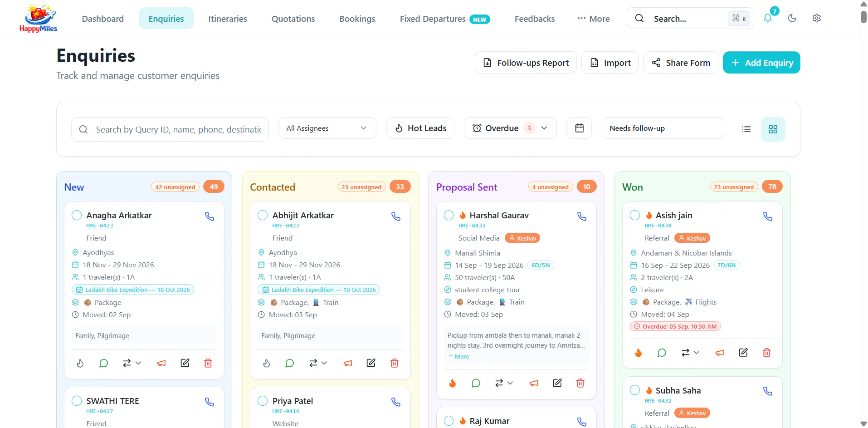Image resolution: width=868 pixels, height=428 pixels.
Task: Open the Enquiries tab
Action: point(166,19)
